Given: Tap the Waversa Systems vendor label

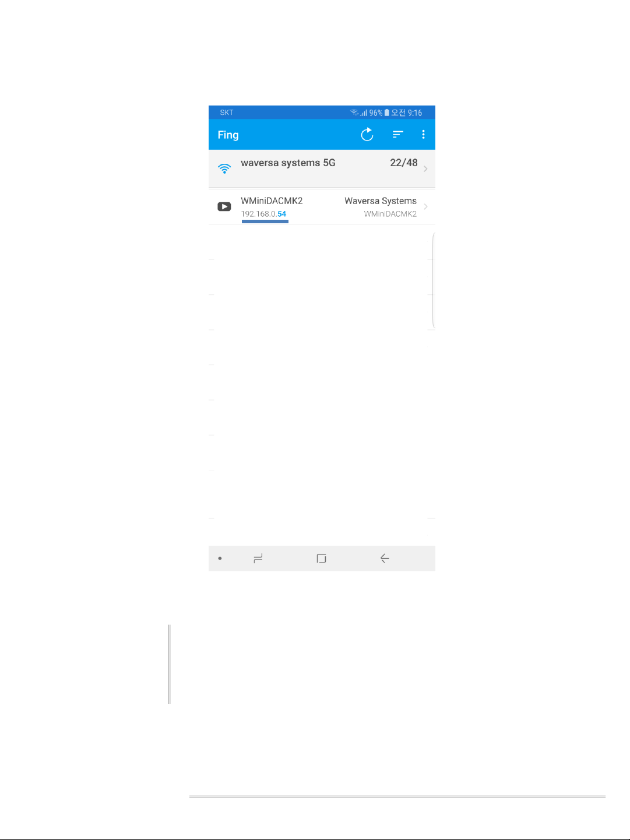Looking at the screenshot, I should (x=381, y=201).
